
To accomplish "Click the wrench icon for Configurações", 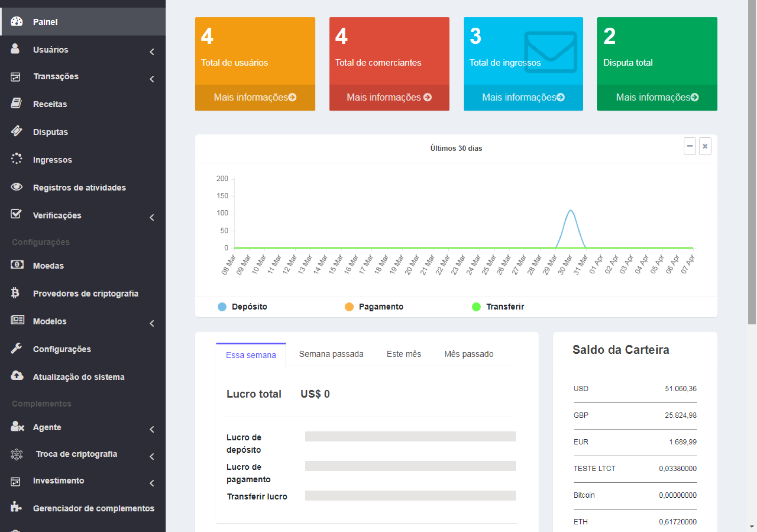I will 16,348.
